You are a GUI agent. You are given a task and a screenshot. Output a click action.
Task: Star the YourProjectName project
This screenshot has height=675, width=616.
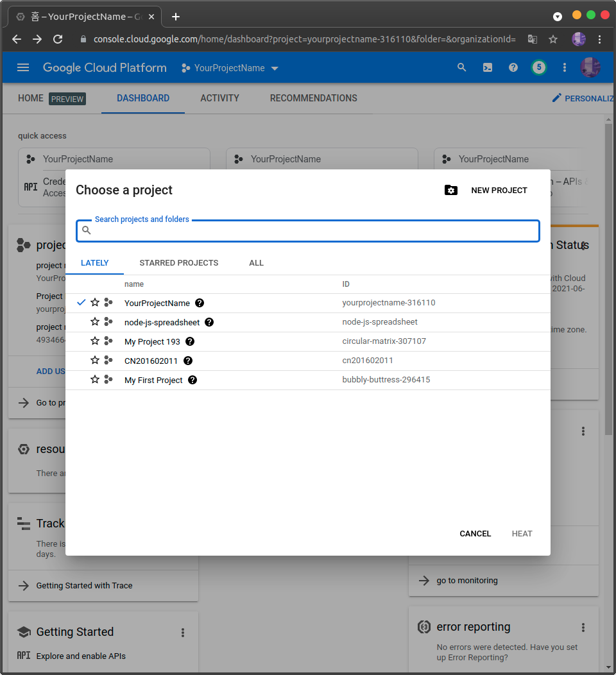pyautogui.click(x=95, y=303)
